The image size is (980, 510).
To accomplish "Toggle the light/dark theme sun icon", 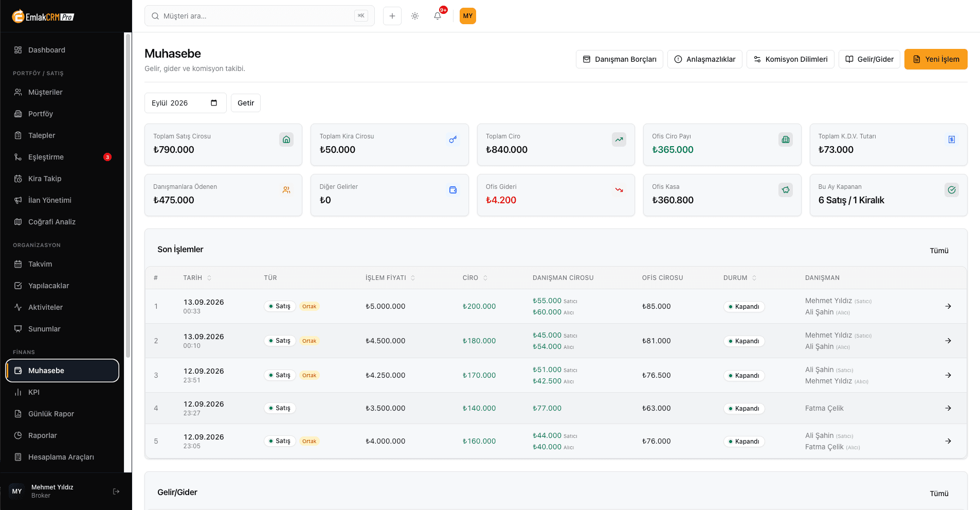I will (415, 16).
